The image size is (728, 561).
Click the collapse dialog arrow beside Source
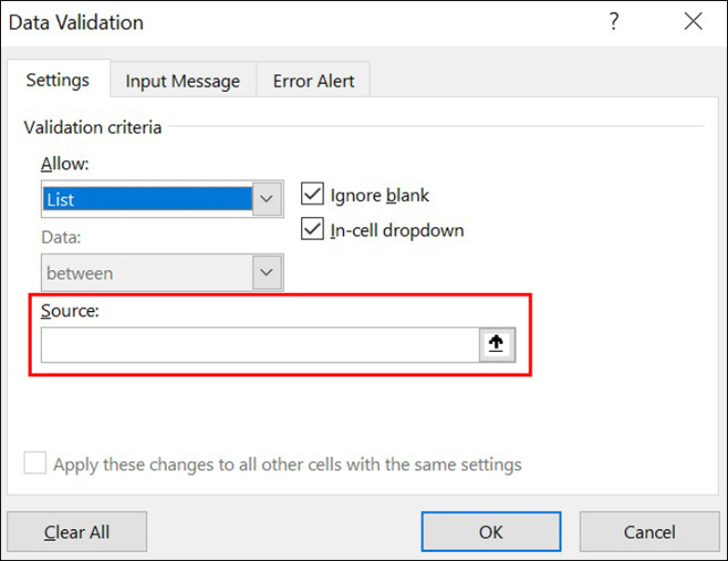(x=497, y=344)
